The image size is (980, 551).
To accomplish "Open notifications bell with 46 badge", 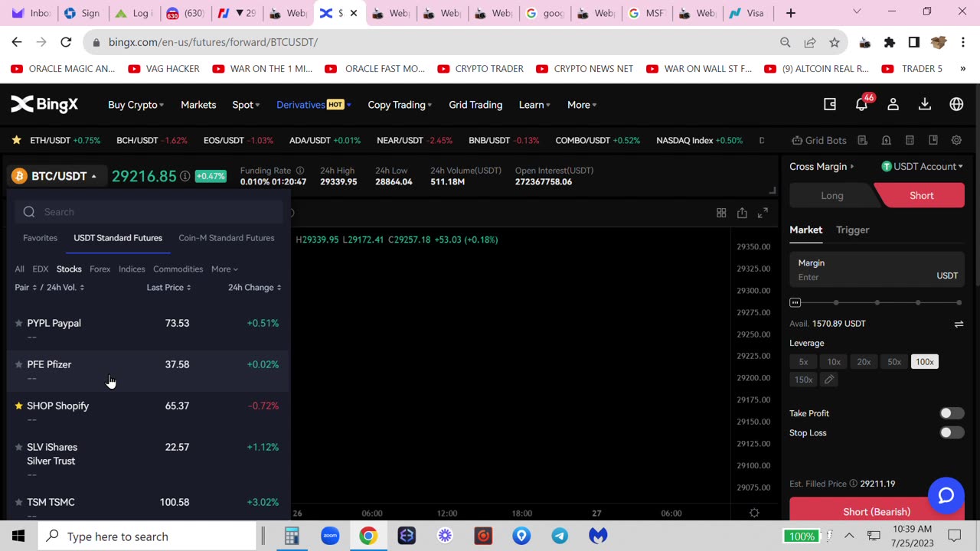I will tap(862, 104).
